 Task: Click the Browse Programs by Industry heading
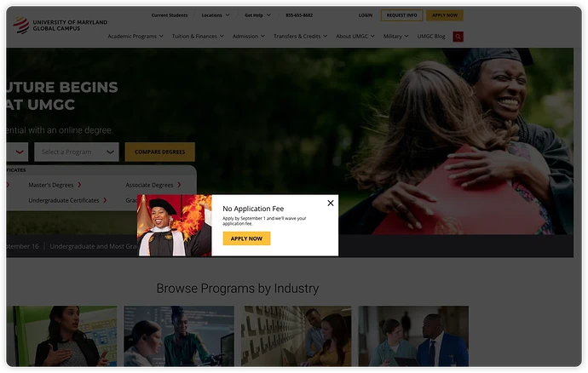[238, 289]
